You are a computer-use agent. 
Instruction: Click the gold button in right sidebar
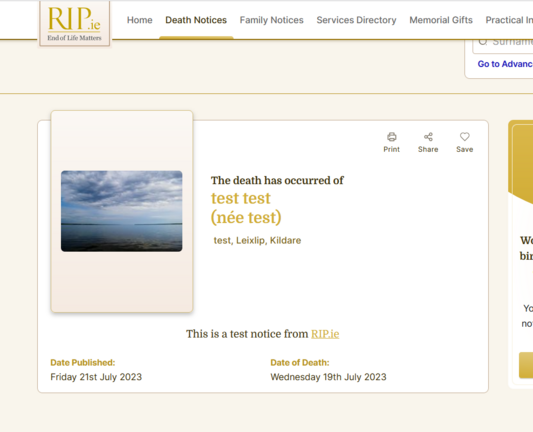526,365
